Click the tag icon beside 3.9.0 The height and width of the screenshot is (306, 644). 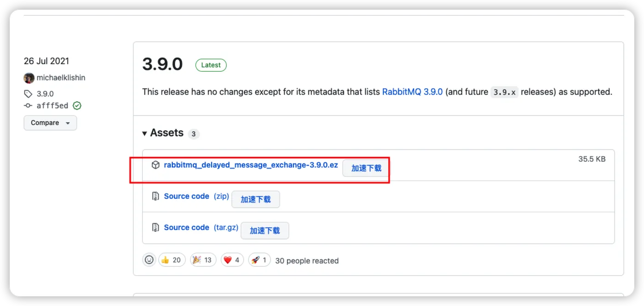pos(29,94)
